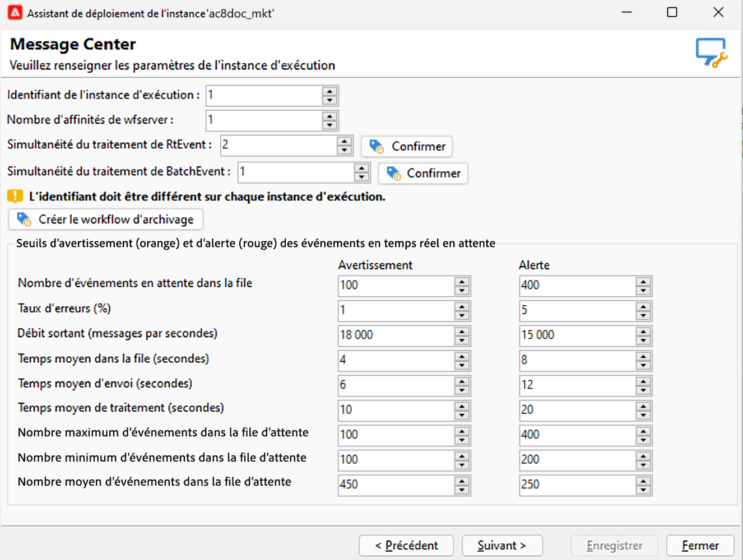Viewport: 743px width, 560px height.
Task: Increase Taux d'erreurs Avertissement value
Action: pos(462,306)
